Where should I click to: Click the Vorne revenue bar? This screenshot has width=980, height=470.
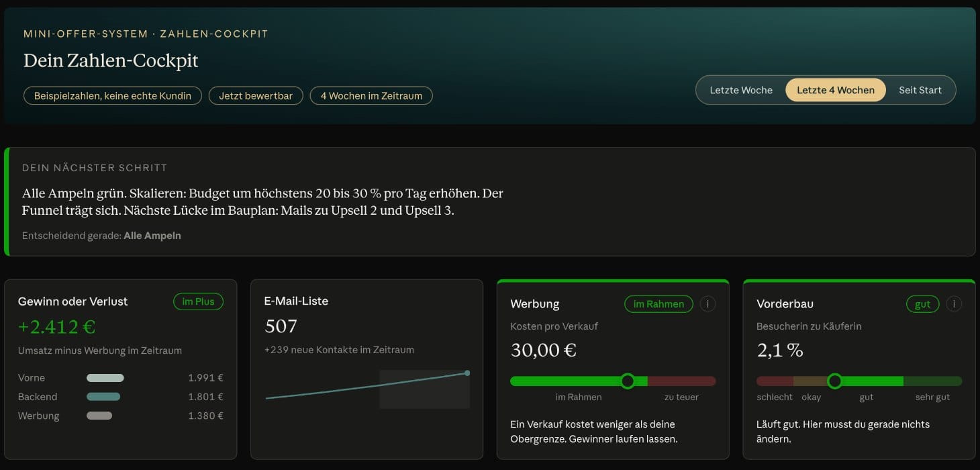105,378
